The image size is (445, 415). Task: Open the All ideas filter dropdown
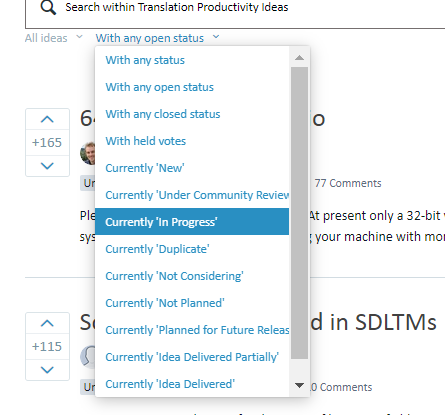53,38
